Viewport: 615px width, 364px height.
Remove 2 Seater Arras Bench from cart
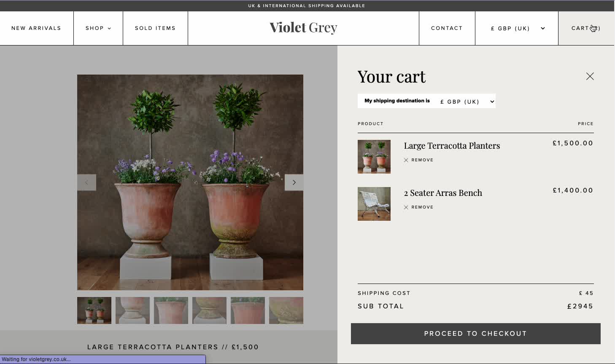click(x=418, y=207)
